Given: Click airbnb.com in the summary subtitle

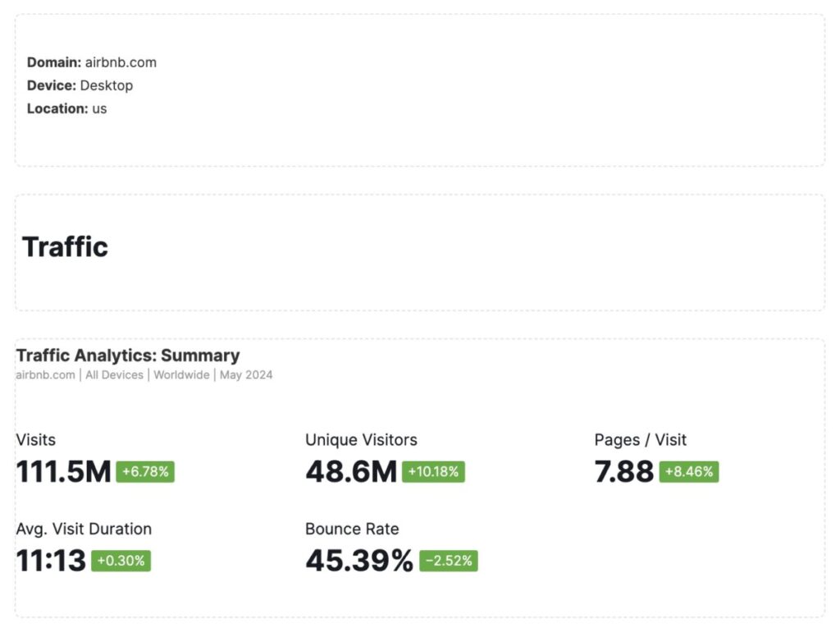Looking at the screenshot, I should [x=46, y=375].
